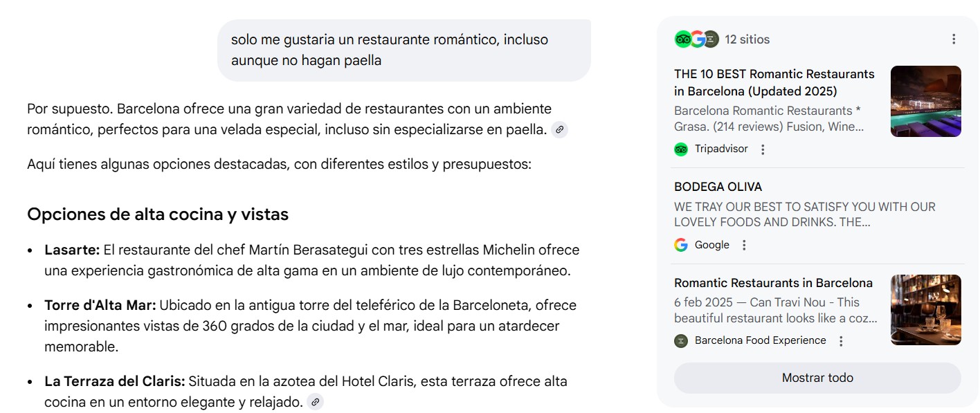Click the Tripadvisor owl logo under the first result
Image resolution: width=980 pixels, height=413 pixels.
681,149
